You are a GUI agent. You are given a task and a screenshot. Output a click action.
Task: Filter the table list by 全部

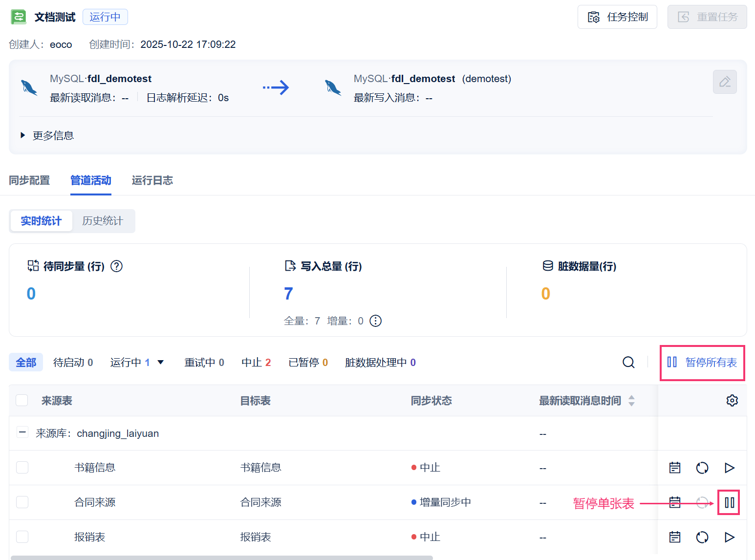pyautogui.click(x=26, y=362)
